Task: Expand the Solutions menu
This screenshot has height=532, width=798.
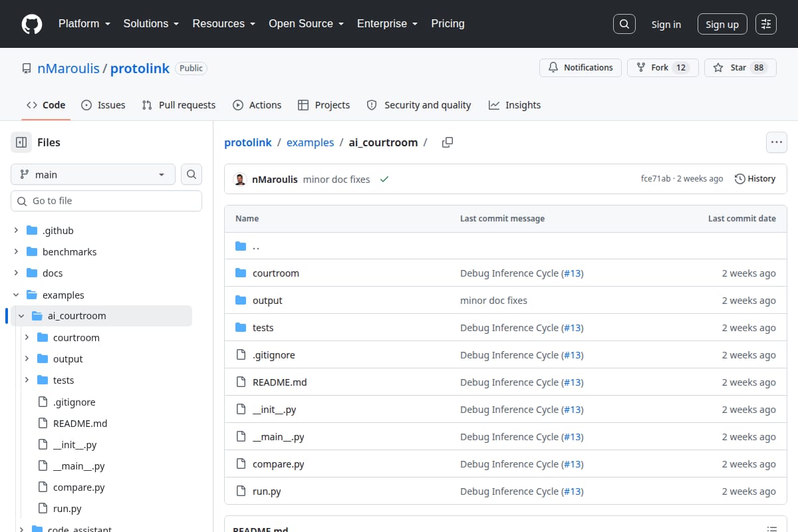Action: point(151,24)
